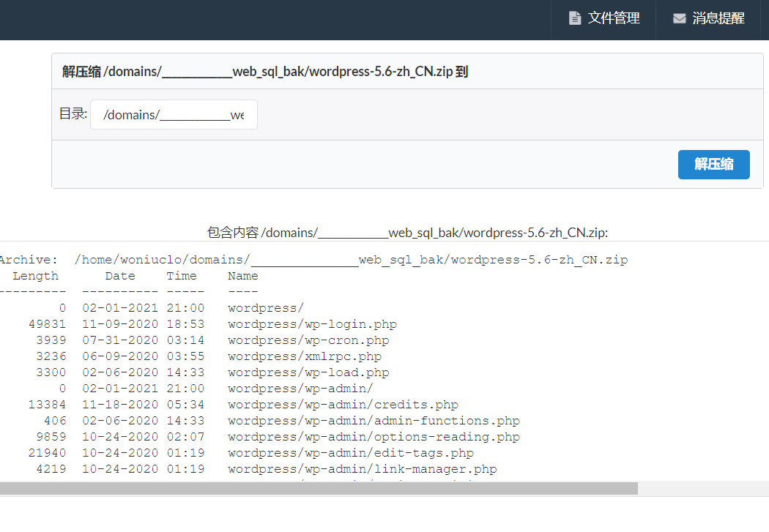Select the wordpress/wp-login.php entry
This screenshot has width=769, height=532.
pyautogui.click(x=312, y=324)
